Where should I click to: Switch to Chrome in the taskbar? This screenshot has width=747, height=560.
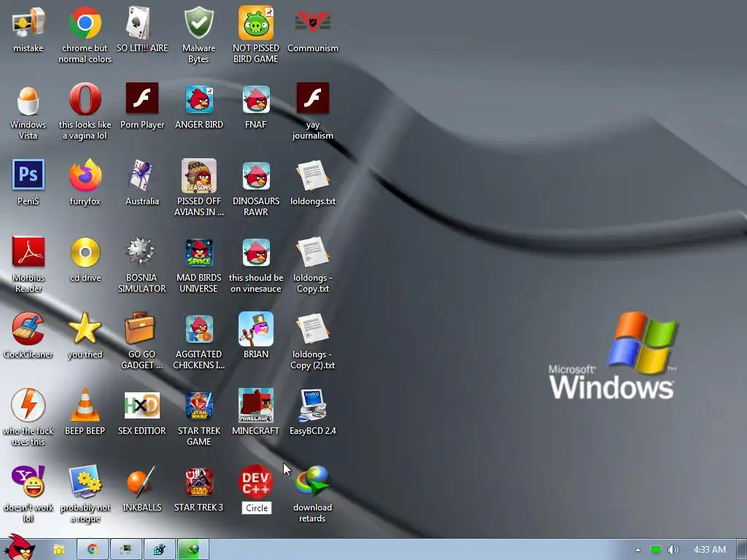93,550
